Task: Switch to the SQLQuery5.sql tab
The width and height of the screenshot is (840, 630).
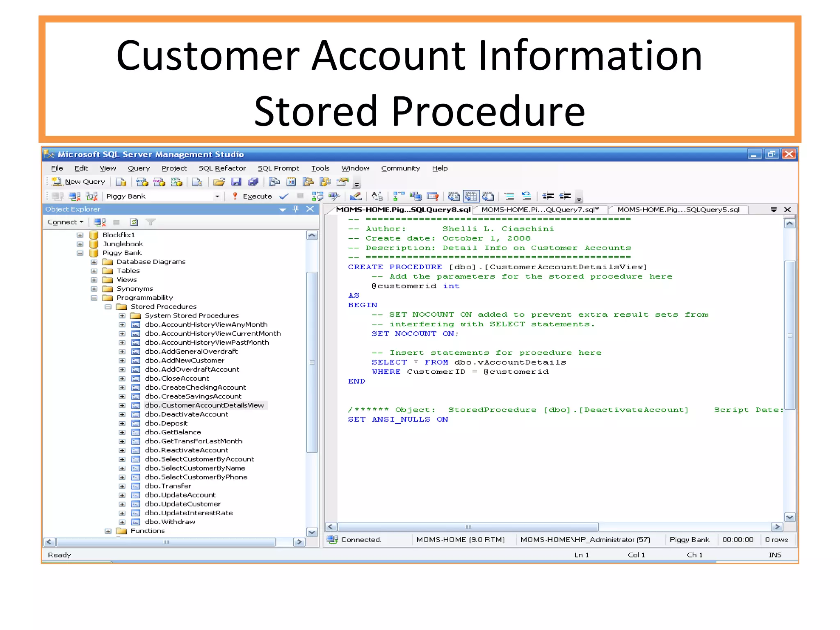Action: (678, 210)
